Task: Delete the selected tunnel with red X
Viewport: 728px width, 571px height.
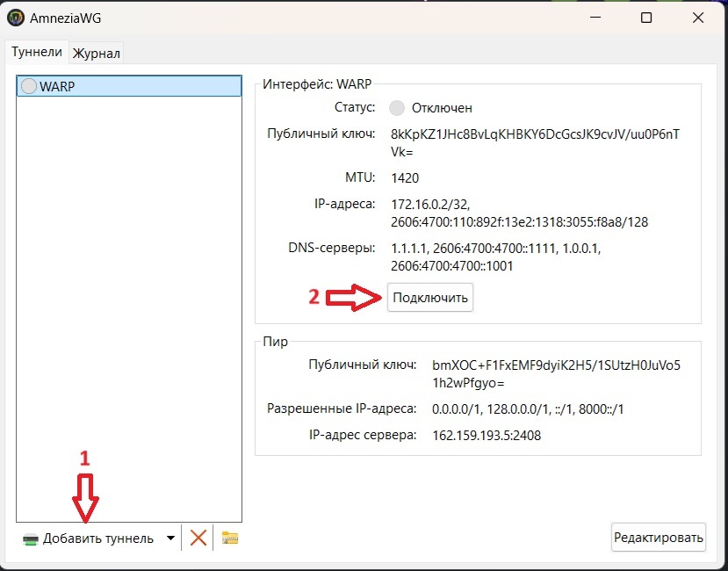Action: [198, 538]
